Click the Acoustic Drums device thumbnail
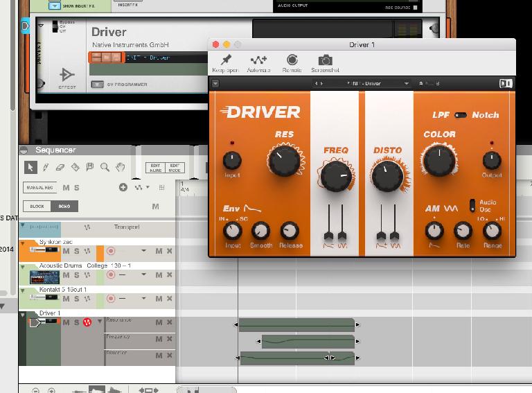532x393 pixels. coord(44,277)
